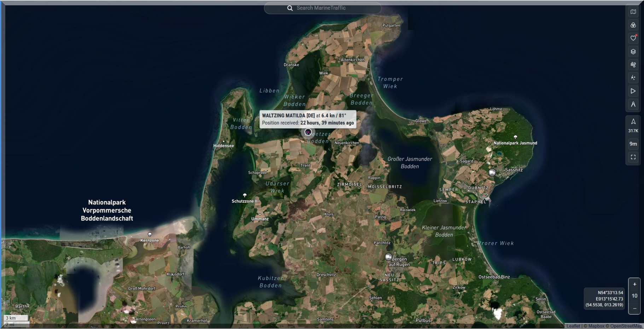The height and width of the screenshot is (329, 644).
Task: Select the WALTZING MATILDA vessel marker
Action: [308, 132]
